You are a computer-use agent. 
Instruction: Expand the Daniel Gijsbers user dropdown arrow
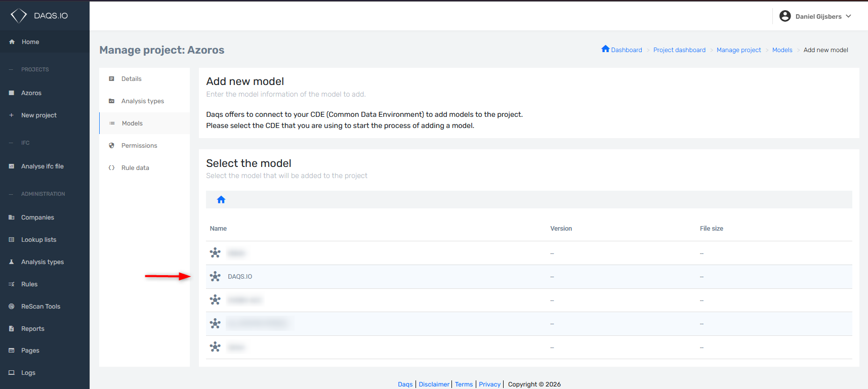(x=848, y=16)
